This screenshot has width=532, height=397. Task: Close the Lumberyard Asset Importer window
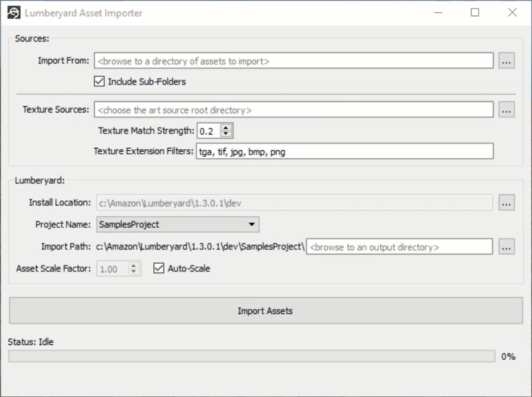(x=512, y=13)
